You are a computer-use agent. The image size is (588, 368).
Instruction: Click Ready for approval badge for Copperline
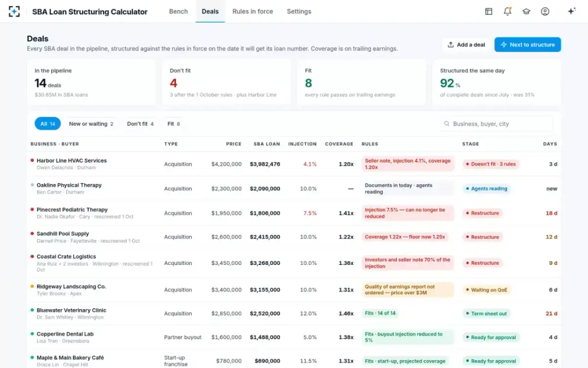[491, 337]
